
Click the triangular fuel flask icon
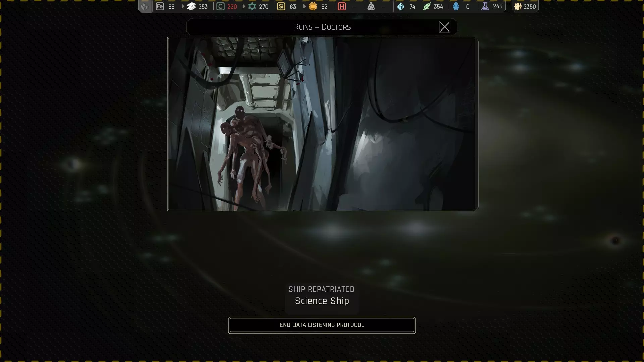point(371,6)
